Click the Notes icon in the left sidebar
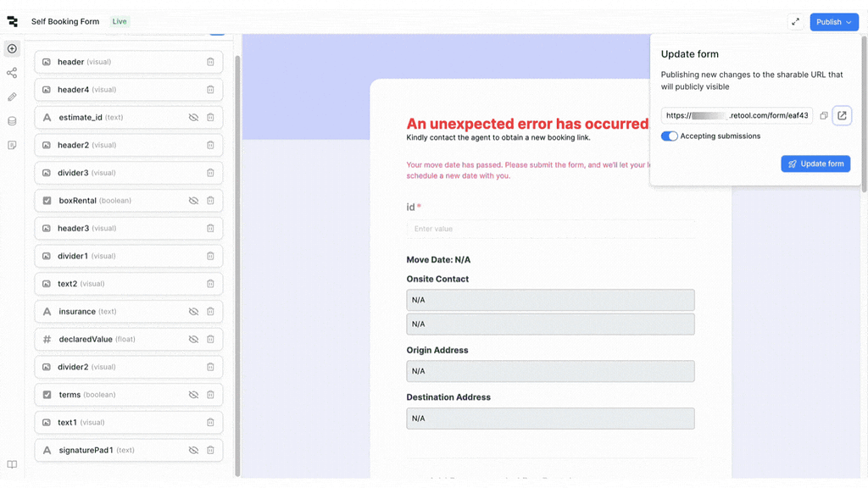 point(12,145)
